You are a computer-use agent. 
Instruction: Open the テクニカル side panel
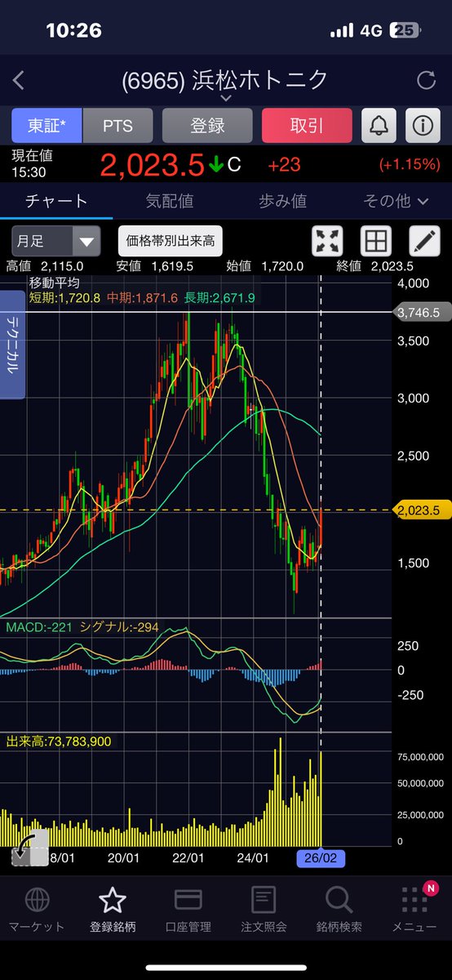tap(13, 344)
